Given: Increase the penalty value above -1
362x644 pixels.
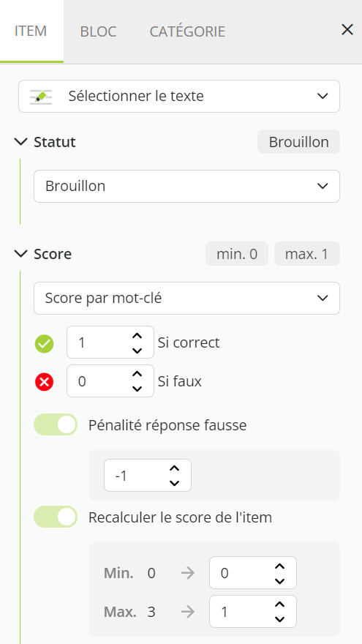Looking at the screenshot, I should pyautogui.click(x=175, y=468).
